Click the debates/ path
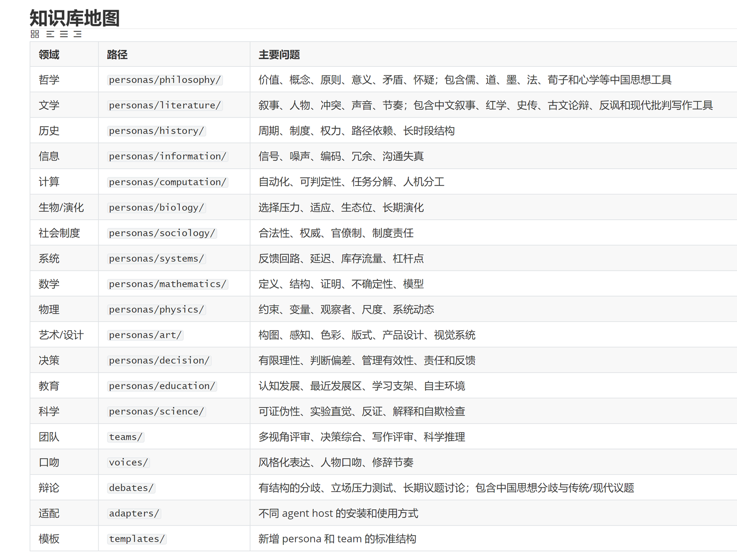Screen dimensions: 737x560 [x=131, y=488]
